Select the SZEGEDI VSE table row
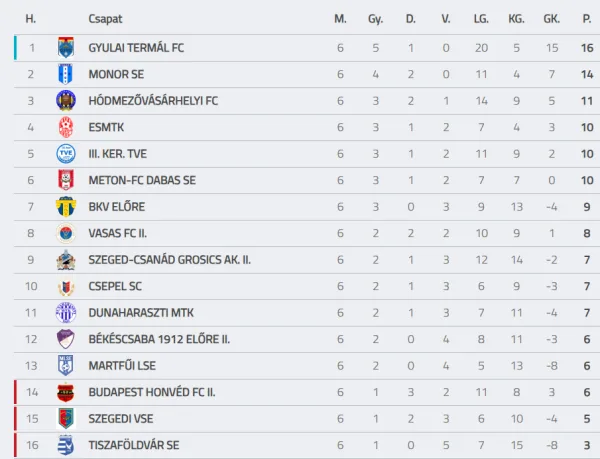 307,419
